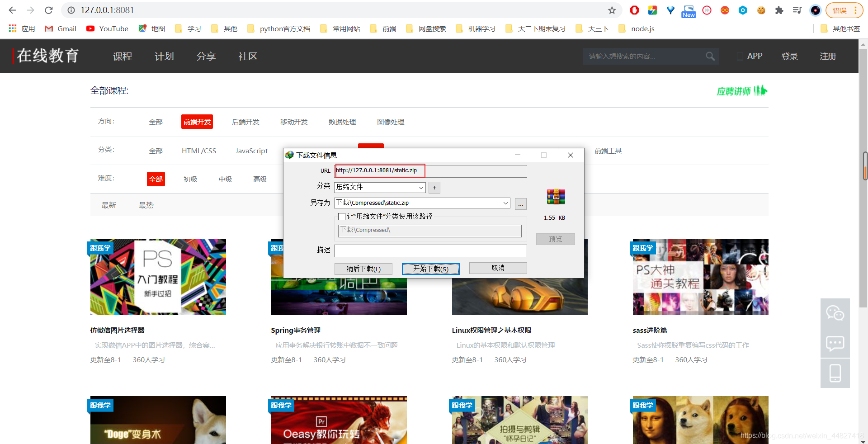Open the red shield extension icon
Screen dimensions: 868x444
[634, 10]
